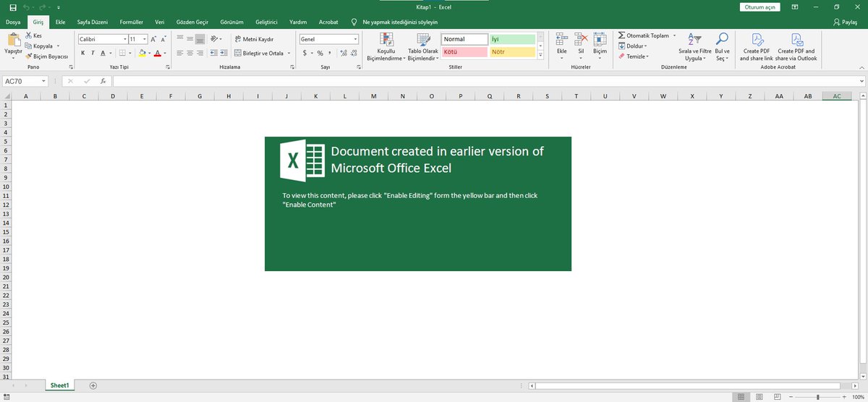Viewport: 868px width, 402px height.
Task: Apply the İyi green cell style
Action: click(x=512, y=39)
